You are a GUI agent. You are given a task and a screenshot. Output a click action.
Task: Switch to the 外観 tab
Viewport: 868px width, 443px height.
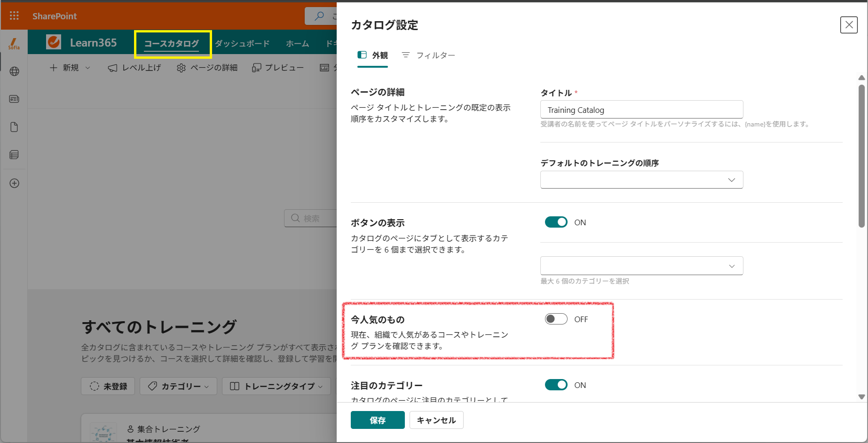point(372,55)
